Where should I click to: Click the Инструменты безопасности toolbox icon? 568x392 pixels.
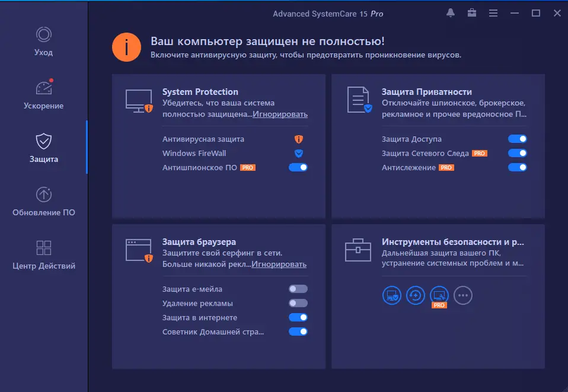[358, 250]
